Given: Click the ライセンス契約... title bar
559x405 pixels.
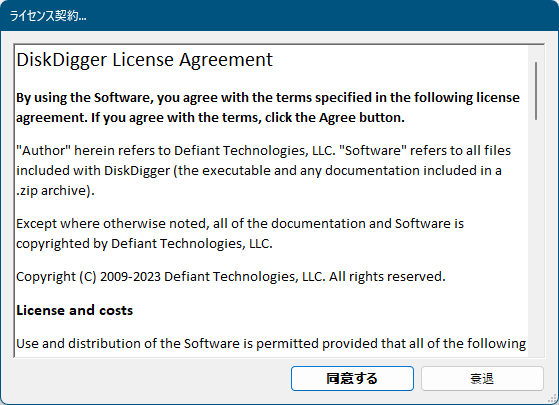Looking at the screenshot, I should (280, 16).
